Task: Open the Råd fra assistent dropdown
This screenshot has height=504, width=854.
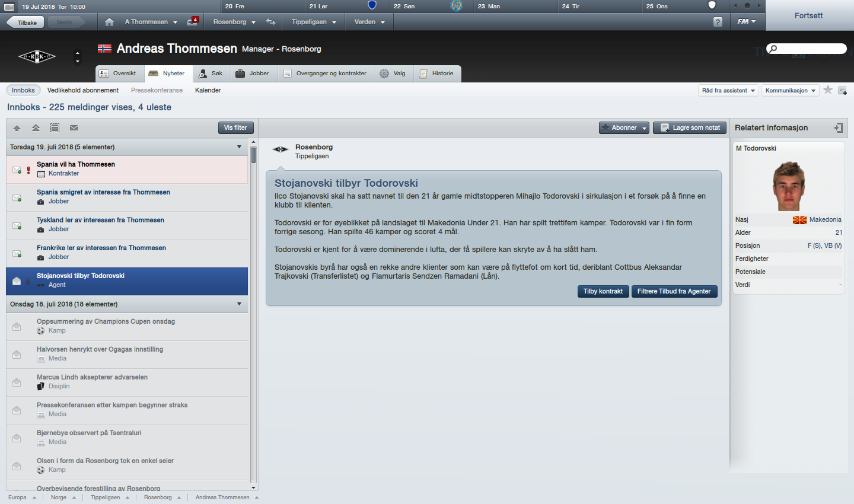Action: (728, 91)
